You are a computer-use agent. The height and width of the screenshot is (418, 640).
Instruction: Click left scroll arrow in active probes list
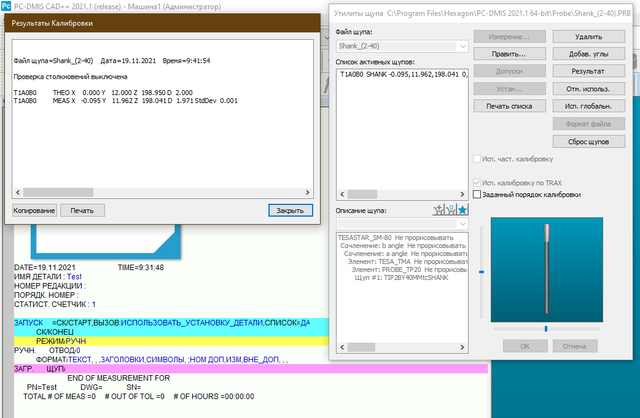(x=342, y=194)
